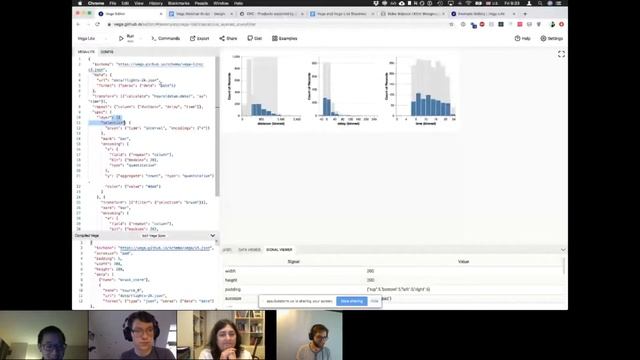Open the Export dialog
The width and height of the screenshot is (640, 360).
pos(200,38)
